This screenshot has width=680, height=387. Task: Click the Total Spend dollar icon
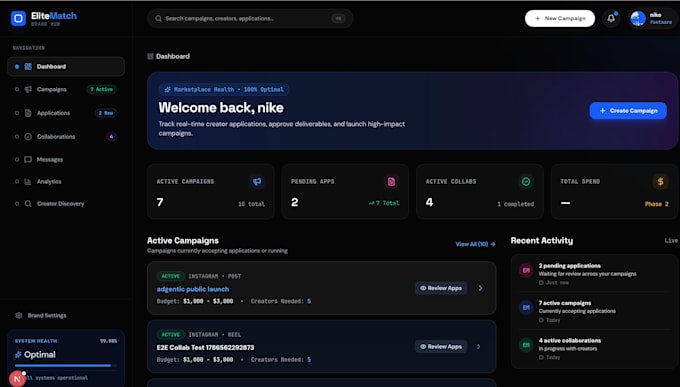[660, 181]
